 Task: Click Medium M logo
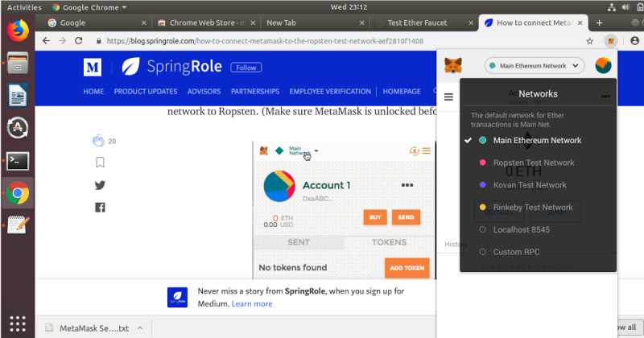(x=93, y=67)
